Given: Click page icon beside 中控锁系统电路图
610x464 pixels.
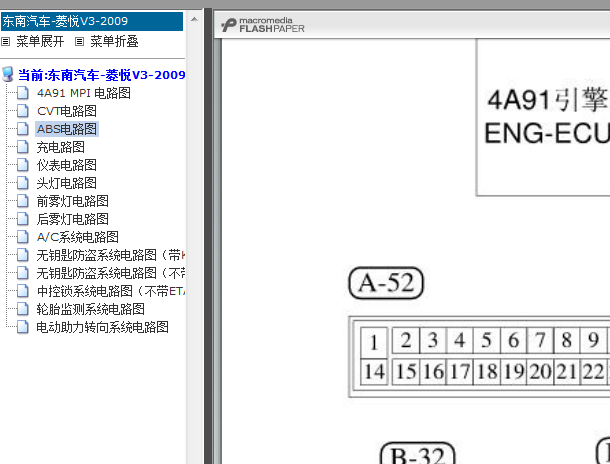Looking at the screenshot, I should pyautogui.click(x=23, y=291).
